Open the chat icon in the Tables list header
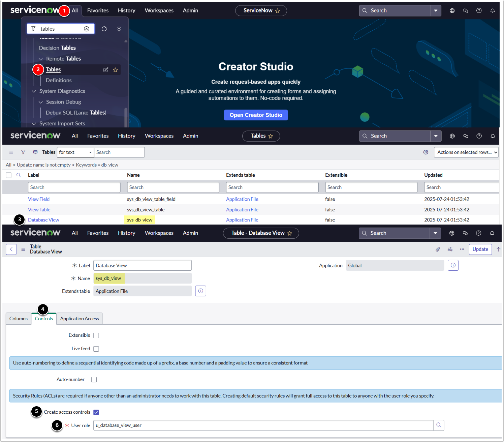The height and width of the screenshot is (442, 504). pos(466,136)
